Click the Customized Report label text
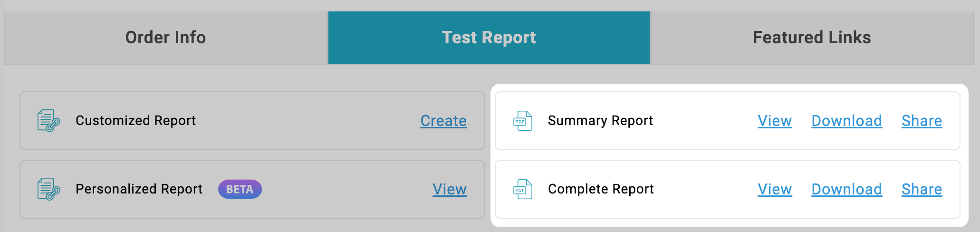 pos(135,121)
